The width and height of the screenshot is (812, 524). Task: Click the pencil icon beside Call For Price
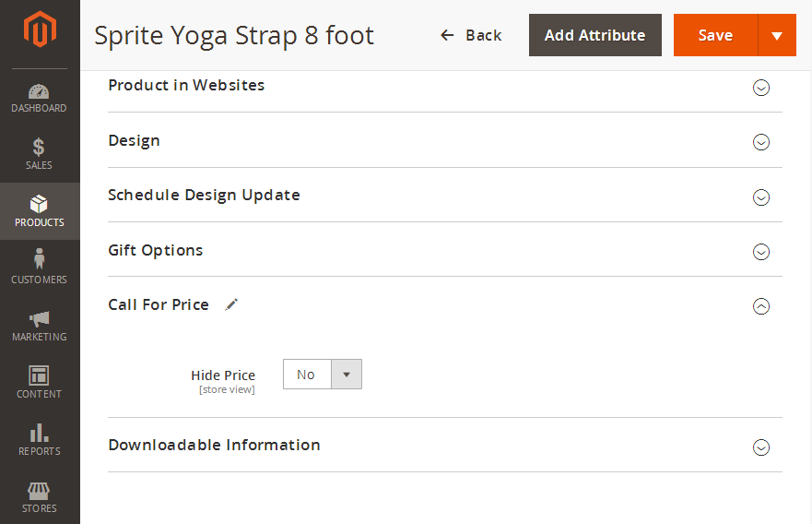pyautogui.click(x=231, y=304)
